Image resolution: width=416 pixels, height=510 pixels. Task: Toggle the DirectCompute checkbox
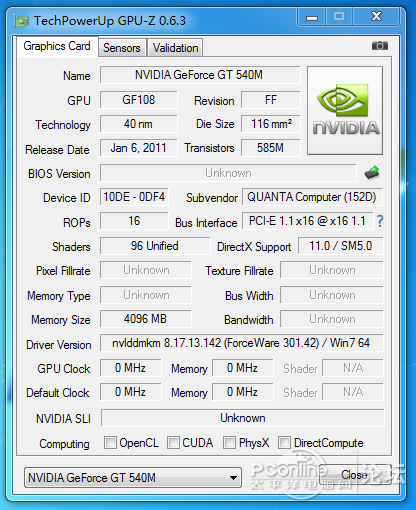[284, 443]
